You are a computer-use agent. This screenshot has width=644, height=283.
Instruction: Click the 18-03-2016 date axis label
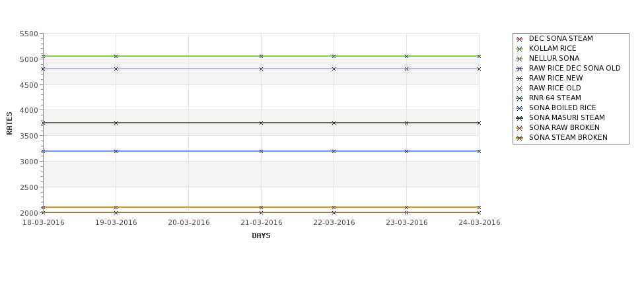point(43,223)
